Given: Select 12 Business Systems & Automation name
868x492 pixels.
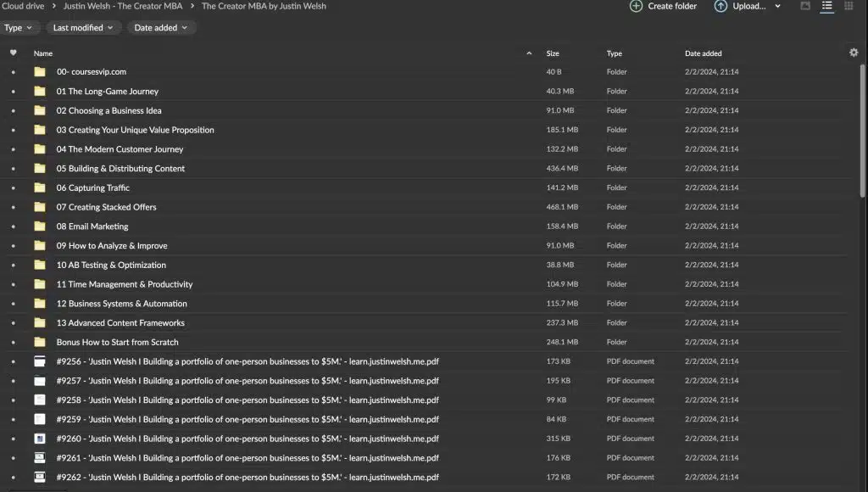Looking at the screenshot, I should 122,304.
